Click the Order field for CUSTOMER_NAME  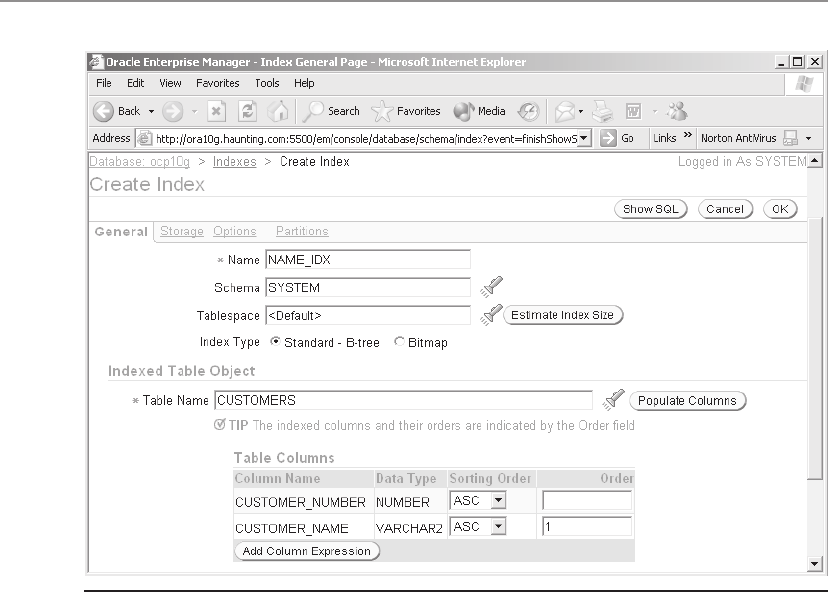[x=587, y=526]
